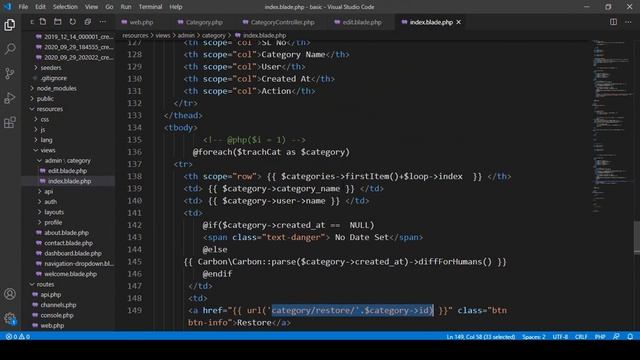Open the Source Control view

click(10, 73)
